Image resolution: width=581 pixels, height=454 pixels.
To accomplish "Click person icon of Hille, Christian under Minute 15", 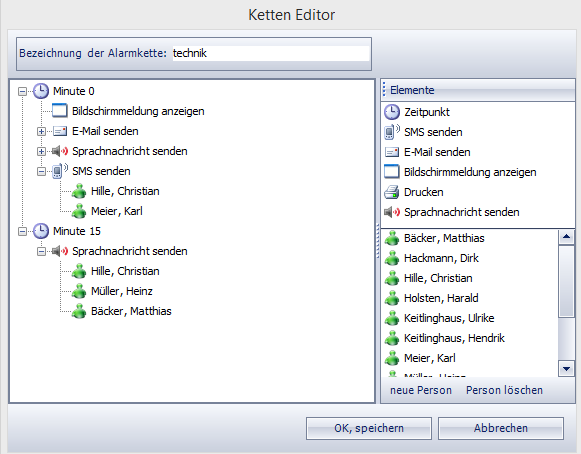I will coord(79,271).
